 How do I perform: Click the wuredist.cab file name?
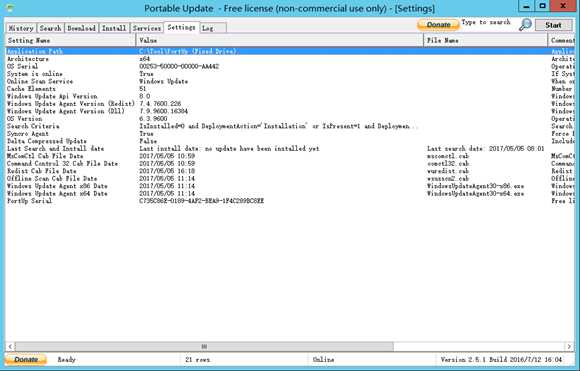point(448,171)
